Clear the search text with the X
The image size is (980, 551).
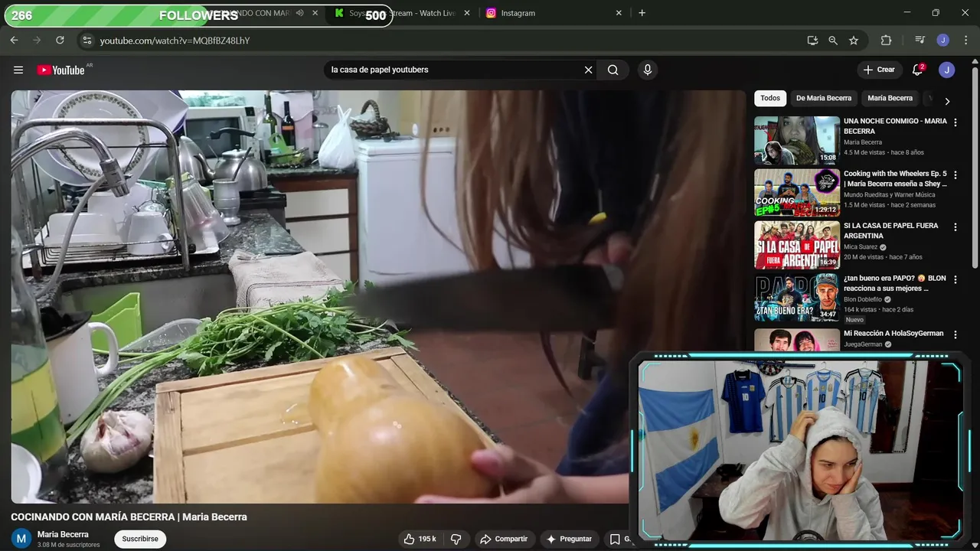tap(588, 70)
